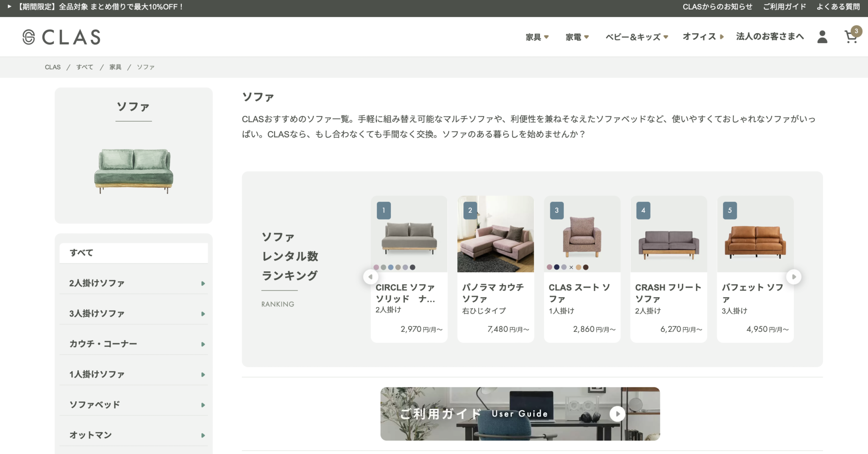Go to previous ranking items arrow
The width and height of the screenshot is (868, 454).
click(370, 277)
